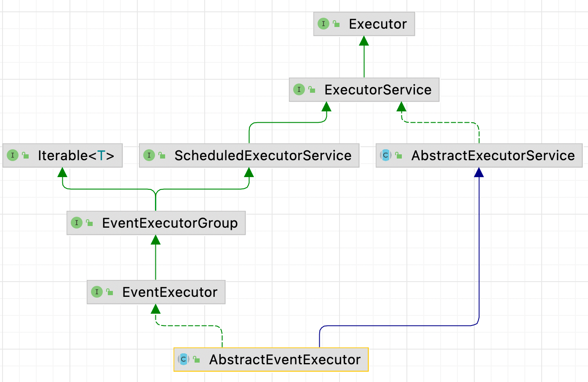Select the ScheduledExecutorService node label

(x=262, y=156)
